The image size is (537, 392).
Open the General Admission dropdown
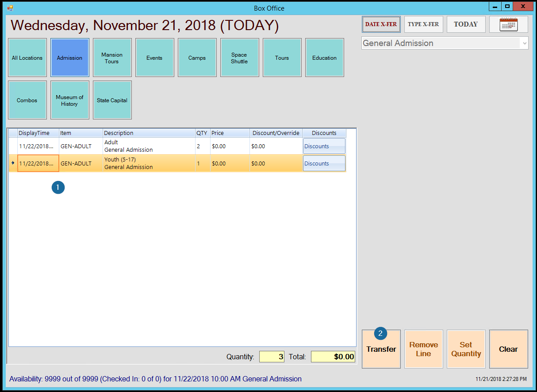(445, 43)
